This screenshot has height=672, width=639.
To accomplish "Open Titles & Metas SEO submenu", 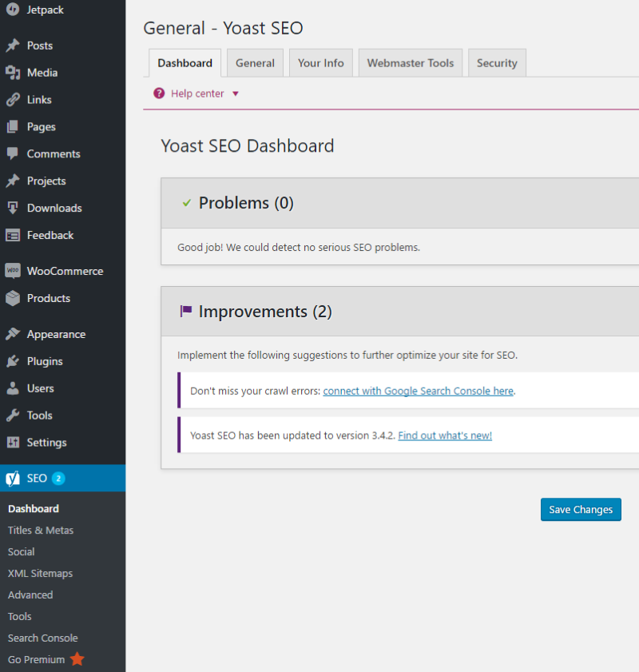I will [41, 530].
